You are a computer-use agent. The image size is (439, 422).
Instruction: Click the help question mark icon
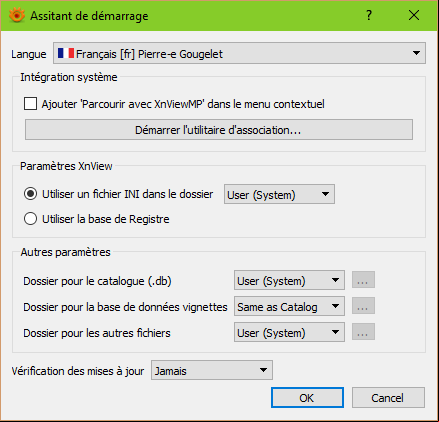[x=369, y=15]
